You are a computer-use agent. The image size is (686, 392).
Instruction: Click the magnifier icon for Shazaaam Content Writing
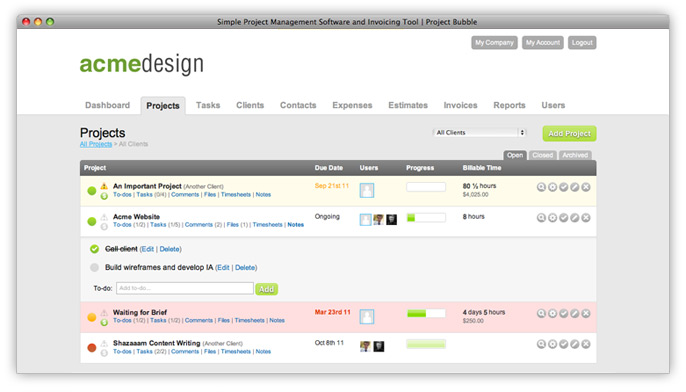point(541,344)
